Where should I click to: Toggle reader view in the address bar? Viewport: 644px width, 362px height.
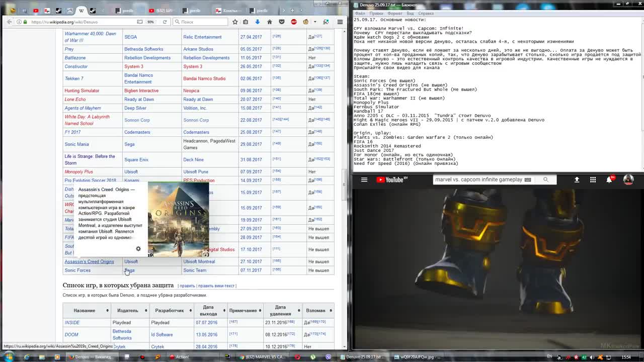pyautogui.click(x=140, y=22)
